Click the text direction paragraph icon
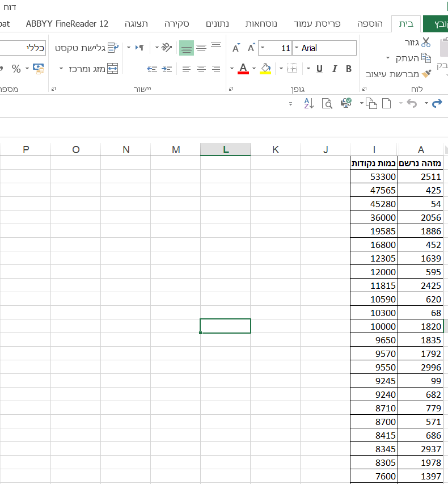Screen dimensions: 448x484 tap(140, 48)
